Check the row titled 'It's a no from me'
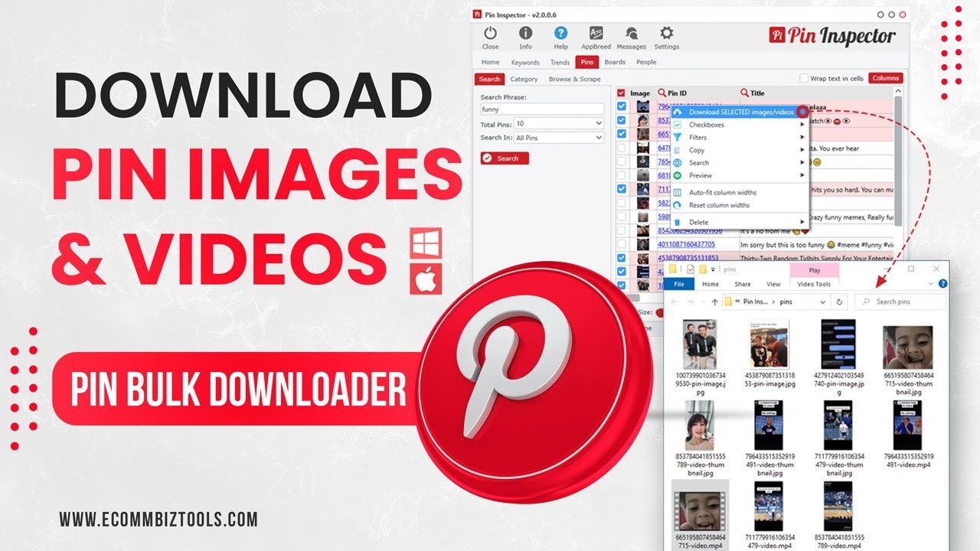The height and width of the screenshot is (551, 980). pyautogui.click(x=621, y=230)
